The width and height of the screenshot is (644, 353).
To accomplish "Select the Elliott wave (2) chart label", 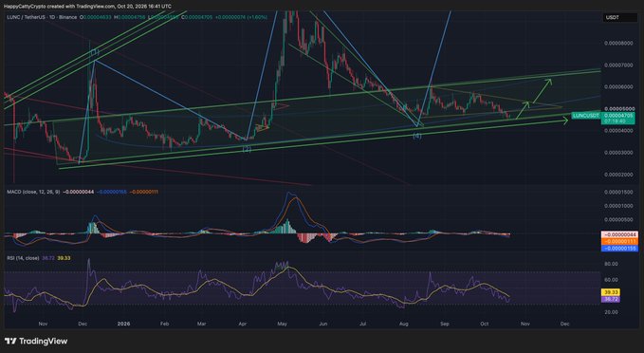I will coord(246,150).
